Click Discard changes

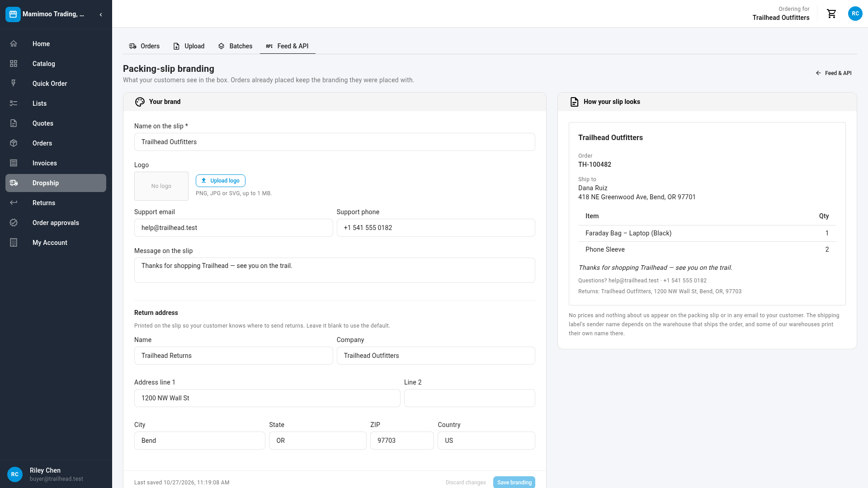466,483
